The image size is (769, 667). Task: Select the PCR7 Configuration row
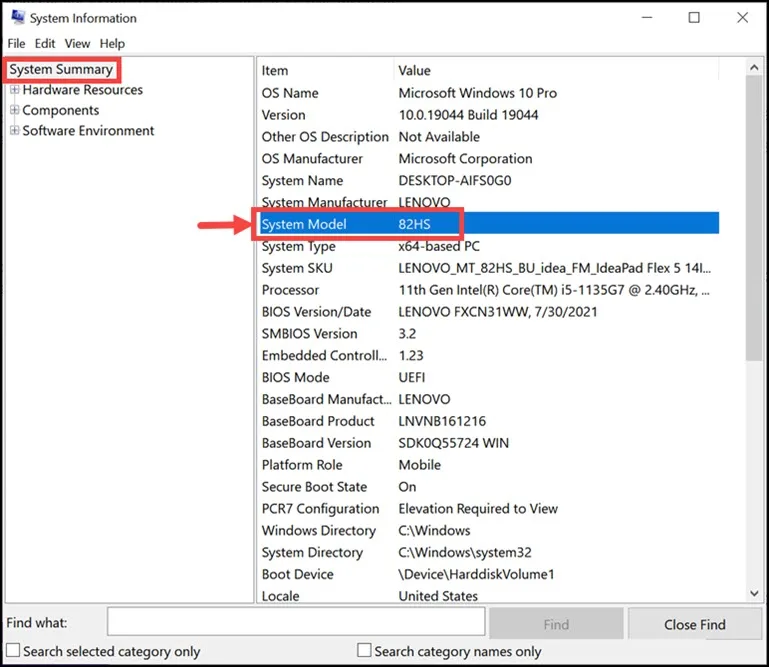coord(488,509)
